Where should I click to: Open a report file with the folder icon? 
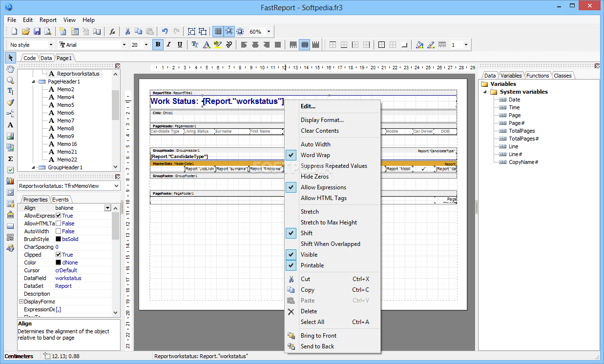(25, 32)
